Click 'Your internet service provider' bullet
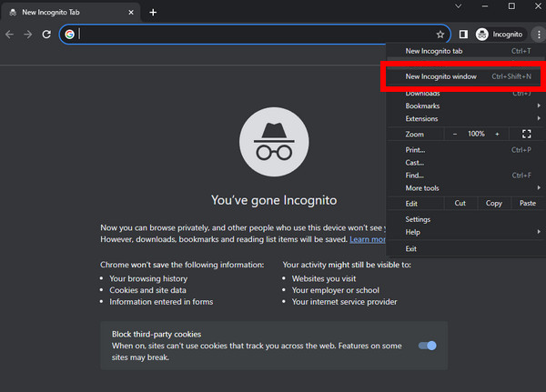The width and height of the screenshot is (546, 392). pyautogui.click(x=344, y=302)
